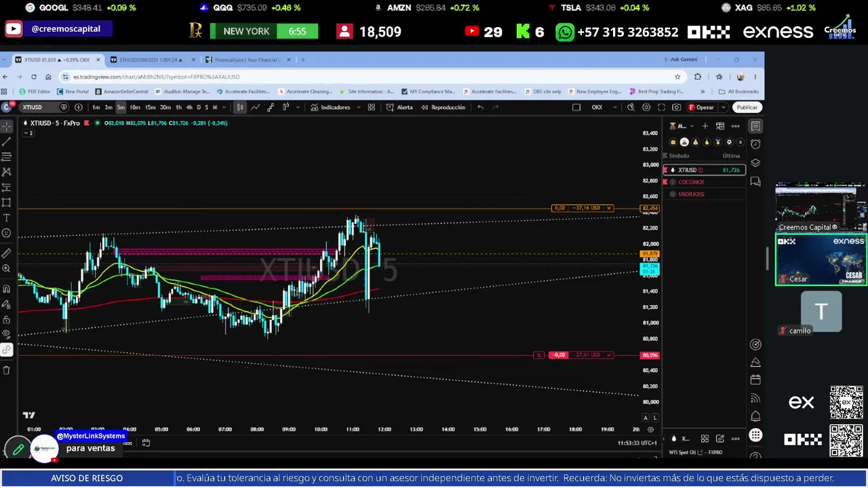
Task: Toggle stay in drawing mode
Action: point(7,304)
